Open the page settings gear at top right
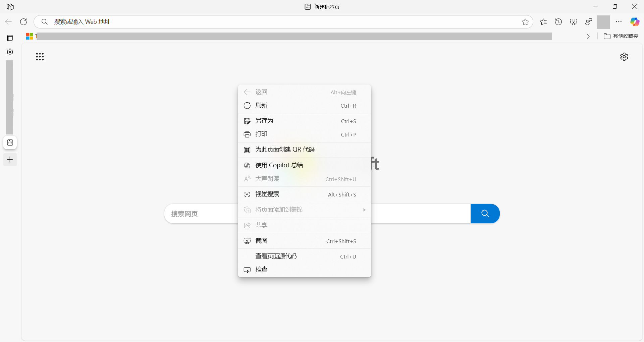 coord(624,57)
